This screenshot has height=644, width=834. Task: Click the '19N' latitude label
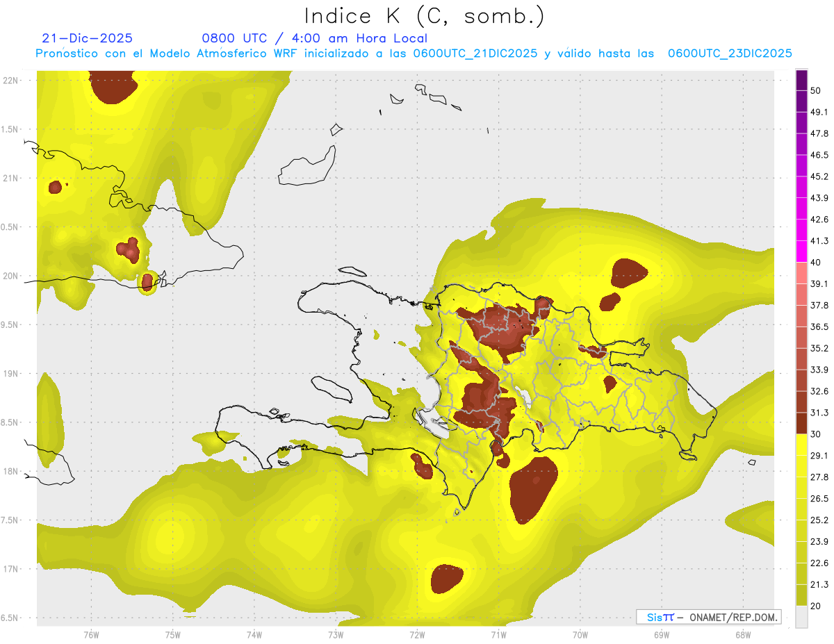click(x=11, y=374)
